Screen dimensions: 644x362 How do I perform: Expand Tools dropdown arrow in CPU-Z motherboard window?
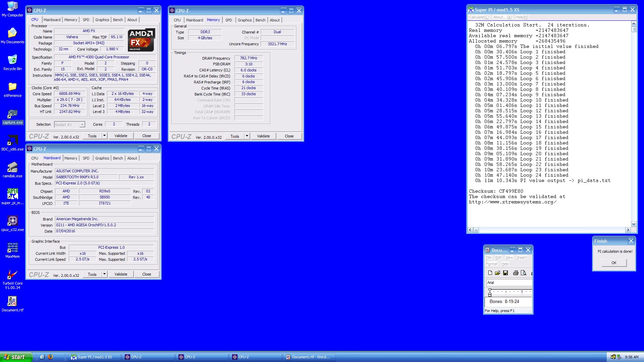[x=104, y=274]
